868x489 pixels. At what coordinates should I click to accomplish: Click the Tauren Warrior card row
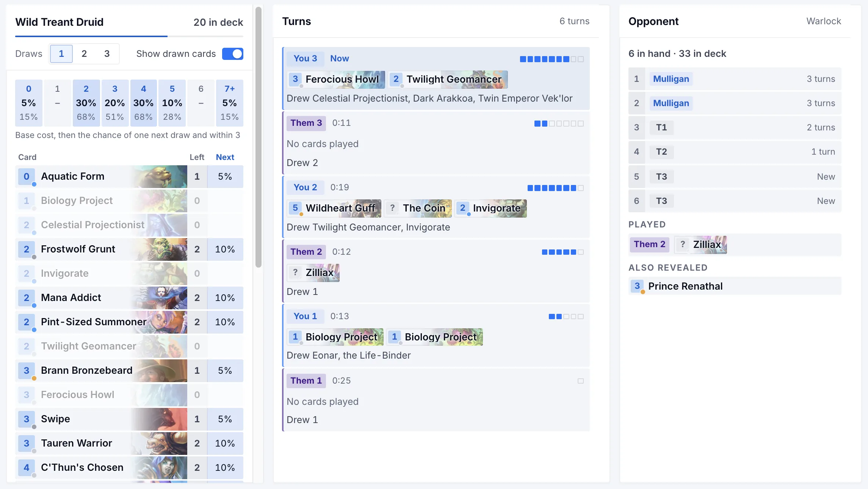coord(129,443)
